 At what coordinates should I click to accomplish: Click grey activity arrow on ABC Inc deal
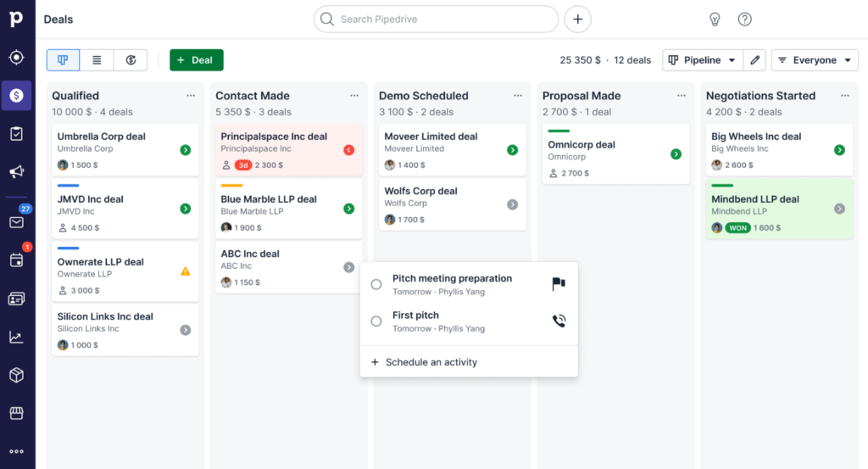coord(348,267)
